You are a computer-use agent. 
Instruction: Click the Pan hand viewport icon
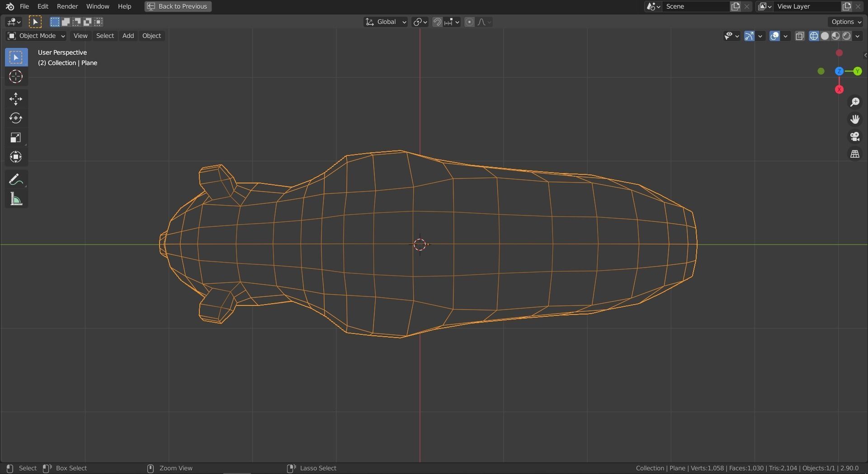click(x=854, y=119)
